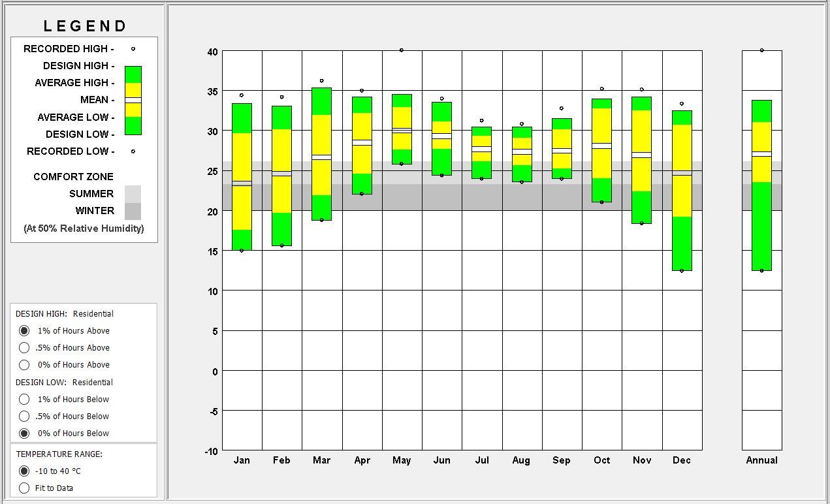This screenshot has width=830, height=504.
Task: Click the TEMPERATURE RANGE: heading
Action: [59, 454]
